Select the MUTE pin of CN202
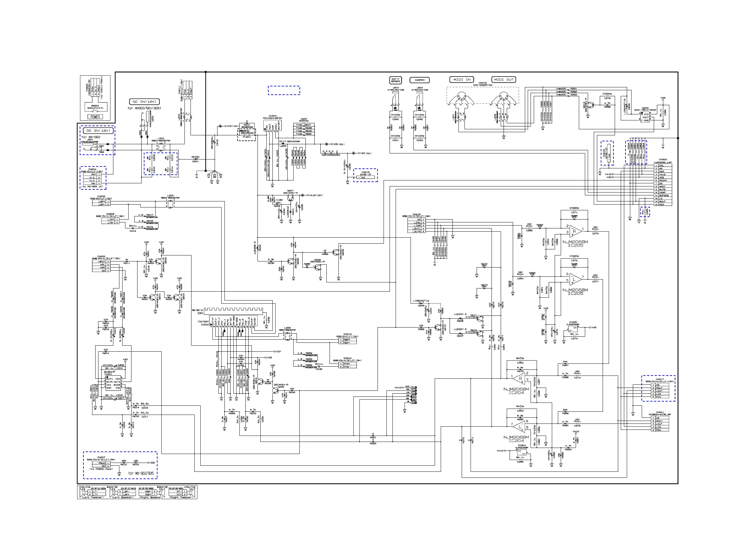This screenshot has height=535, width=756. 663,190
